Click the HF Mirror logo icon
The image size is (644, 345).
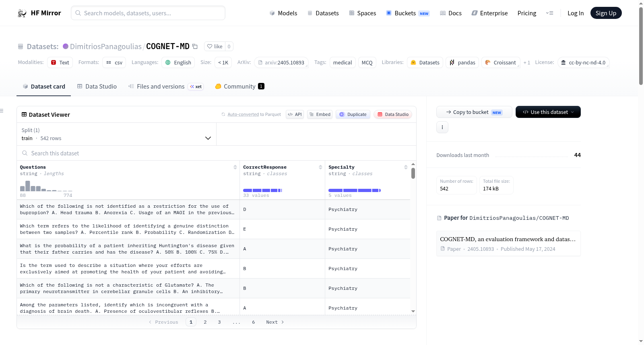(x=22, y=13)
